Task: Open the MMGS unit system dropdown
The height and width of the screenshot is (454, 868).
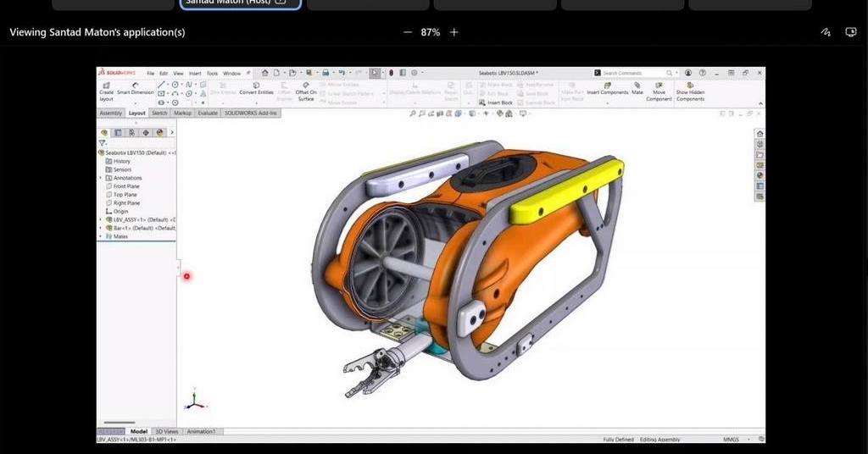Action: click(732, 440)
